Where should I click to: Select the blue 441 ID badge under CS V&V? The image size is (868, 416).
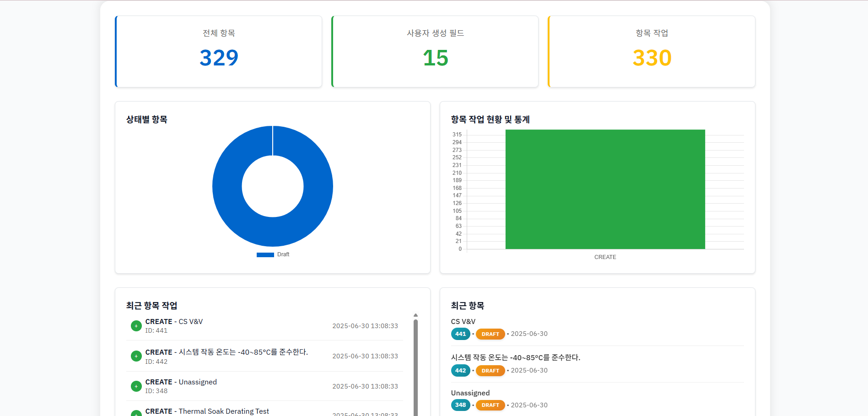(x=460, y=334)
